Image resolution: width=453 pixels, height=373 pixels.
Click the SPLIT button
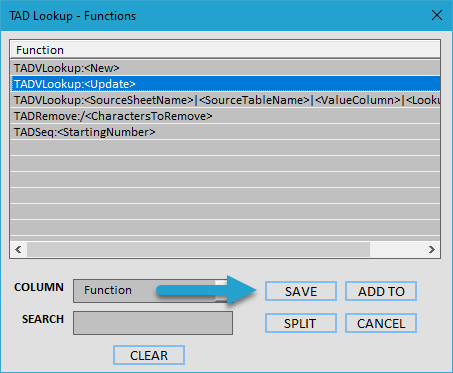click(x=301, y=323)
